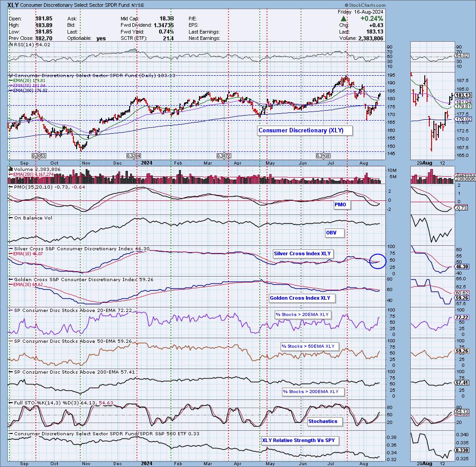Click the StockCharts.com copyright text
The image size is (476, 467).
(x=365, y=5)
